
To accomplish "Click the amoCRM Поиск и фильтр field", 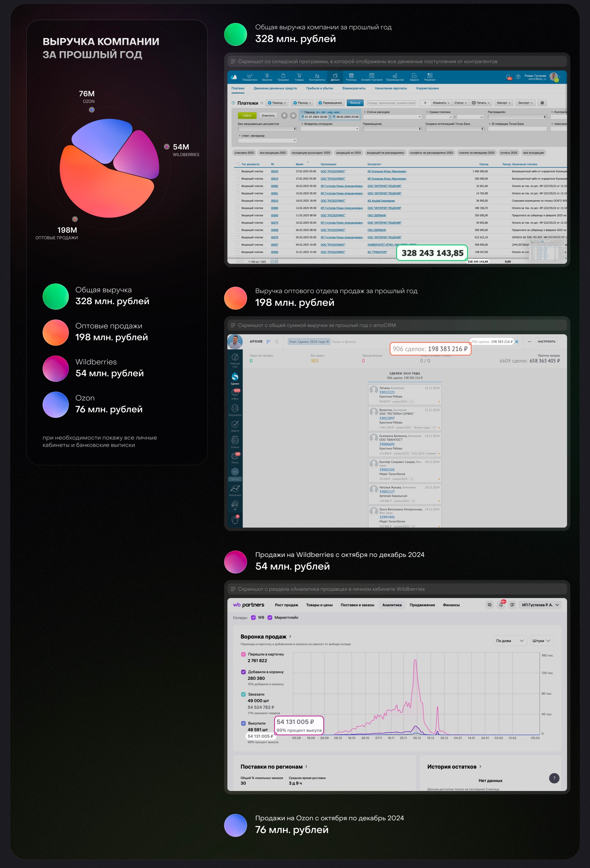I will click(x=344, y=341).
